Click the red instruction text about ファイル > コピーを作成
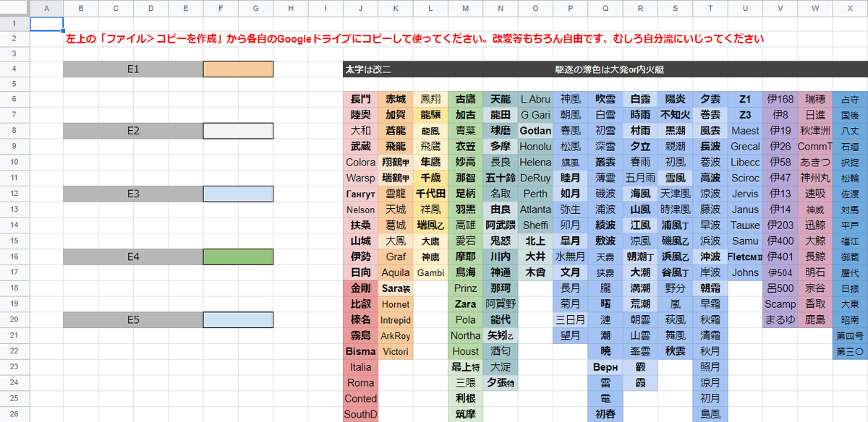The image size is (868, 422). (414, 38)
